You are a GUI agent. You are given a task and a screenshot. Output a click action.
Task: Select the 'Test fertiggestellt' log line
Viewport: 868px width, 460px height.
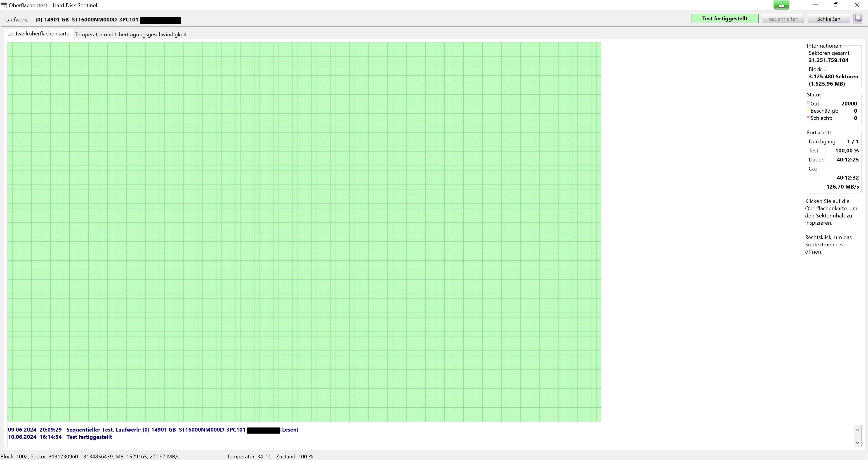click(89, 437)
